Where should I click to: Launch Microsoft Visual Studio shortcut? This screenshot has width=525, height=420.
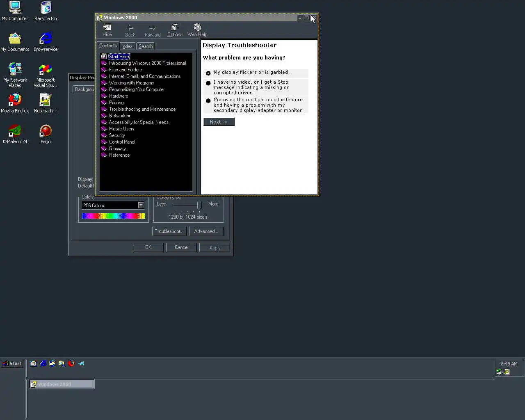[x=46, y=75]
